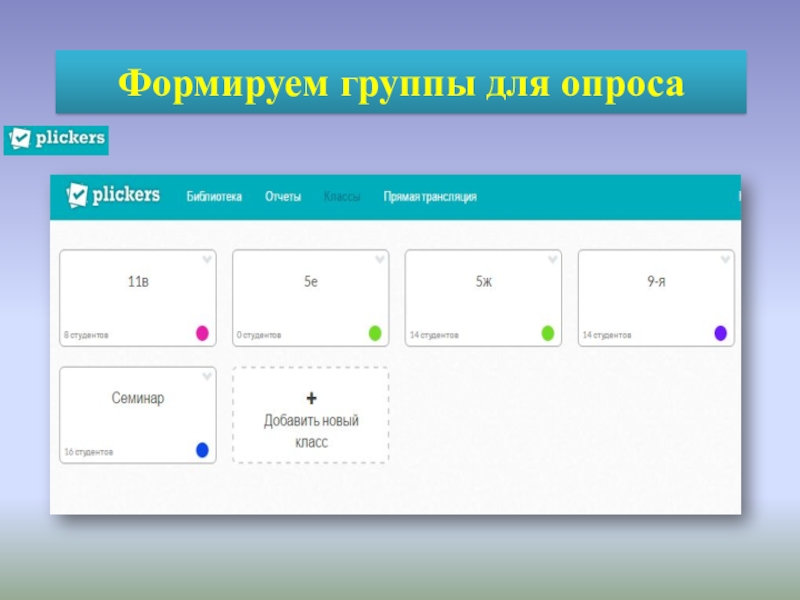
Task: Click the green color dot on the 5ж card
Action: coord(547,333)
